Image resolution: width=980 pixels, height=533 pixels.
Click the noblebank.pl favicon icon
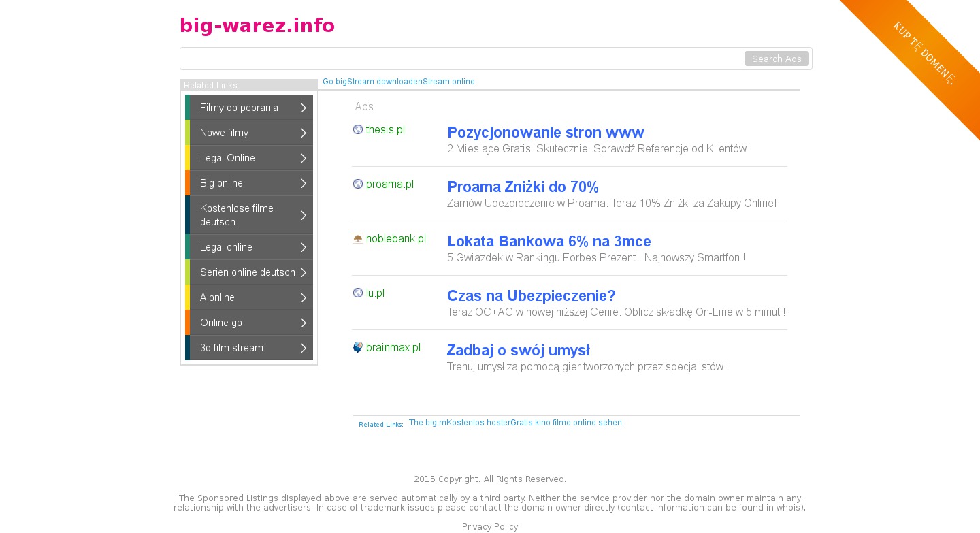tap(358, 238)
